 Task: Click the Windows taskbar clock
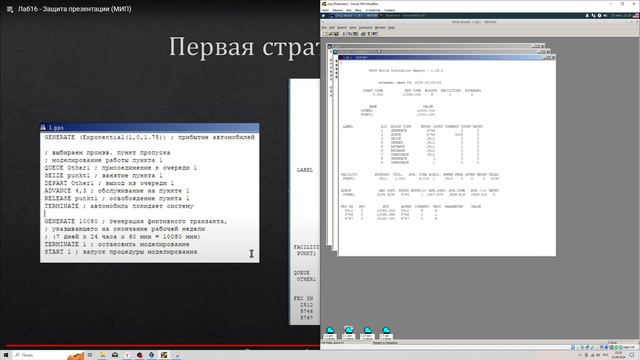point(618,355)
